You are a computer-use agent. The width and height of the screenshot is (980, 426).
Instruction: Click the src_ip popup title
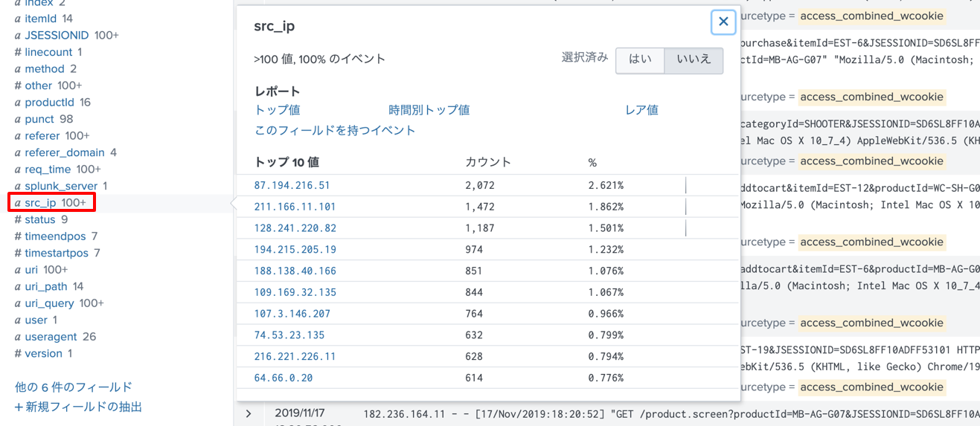(x=275, y=27)
